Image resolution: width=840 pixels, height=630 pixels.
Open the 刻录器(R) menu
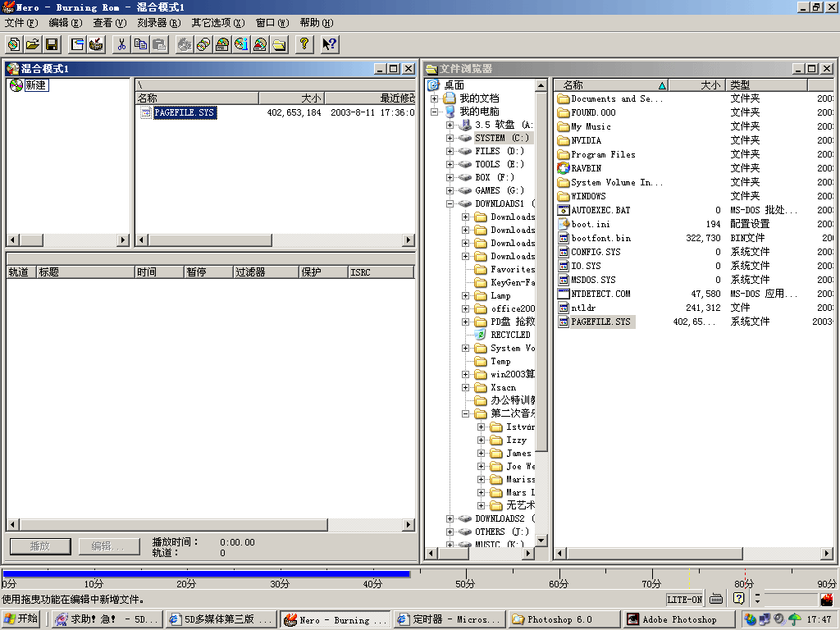click(x=159, y=22)
